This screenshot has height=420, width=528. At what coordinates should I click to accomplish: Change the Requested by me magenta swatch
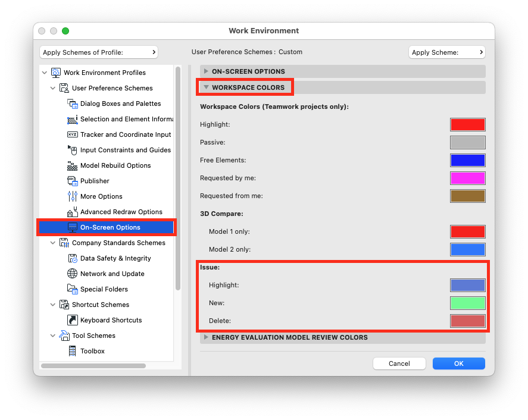(468, 178)
